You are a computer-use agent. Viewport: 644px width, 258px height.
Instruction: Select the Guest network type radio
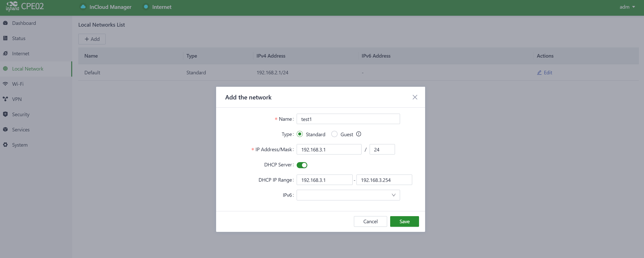[x=334, y=134]
